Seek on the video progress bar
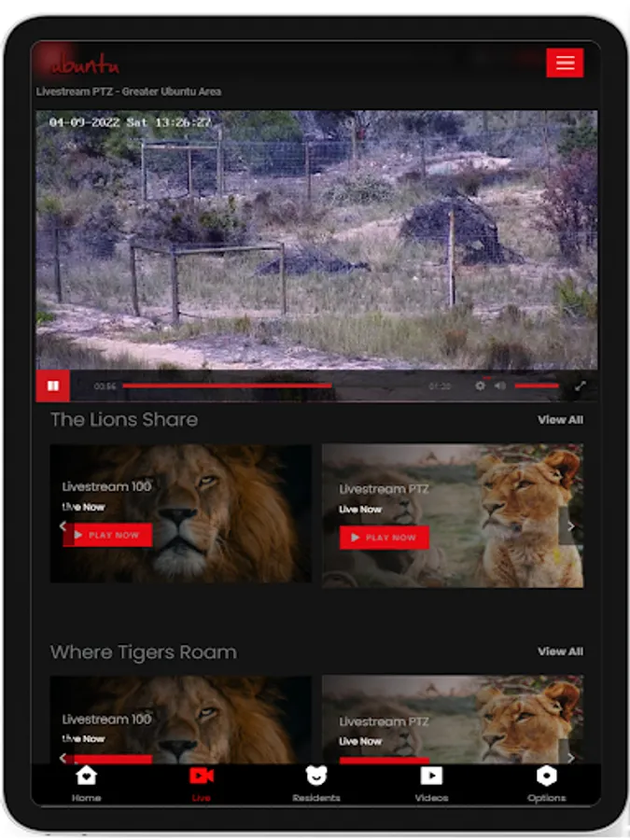Viewport: 630px width, 840px height. (x=273, y=385)
